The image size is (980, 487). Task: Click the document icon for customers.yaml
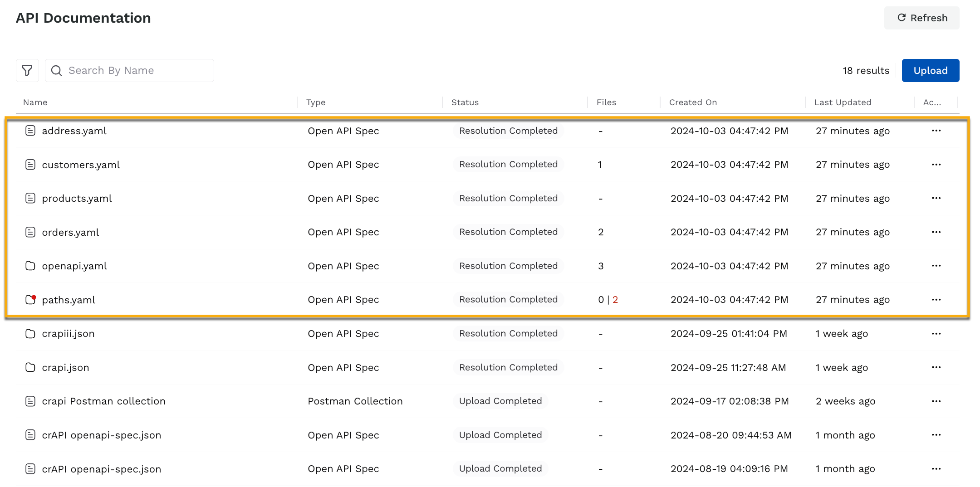pyautogui.click(x=30, y=165)
